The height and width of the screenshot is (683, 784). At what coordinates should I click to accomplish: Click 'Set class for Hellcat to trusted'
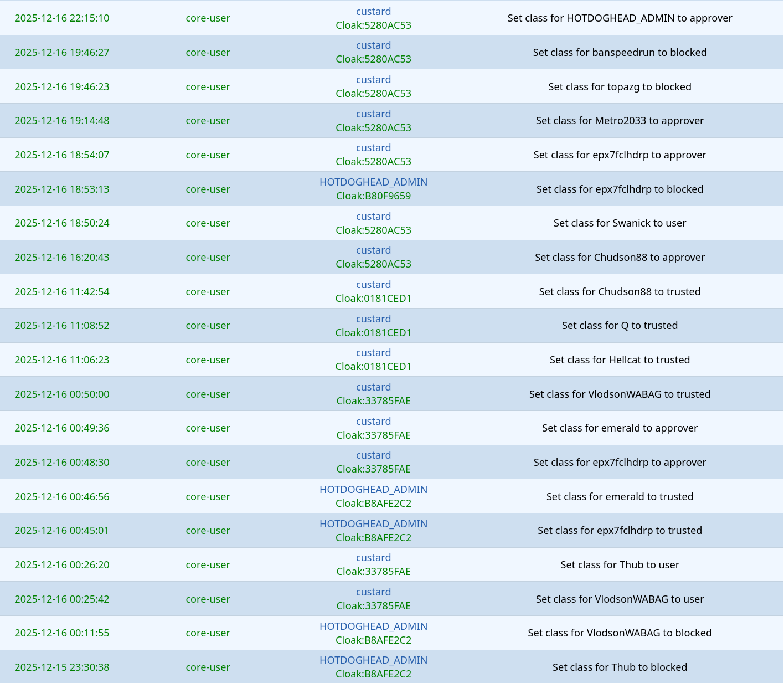tap(620, 360)
